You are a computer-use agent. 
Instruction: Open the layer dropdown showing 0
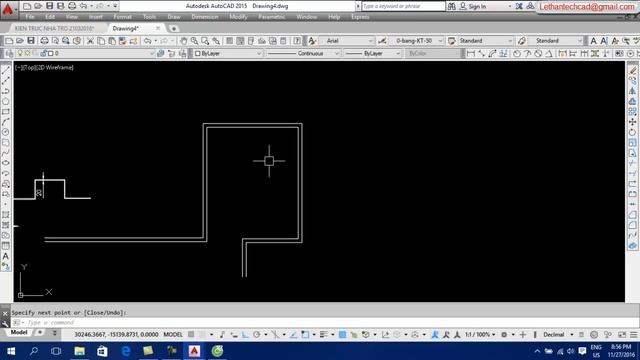point(85,53)
